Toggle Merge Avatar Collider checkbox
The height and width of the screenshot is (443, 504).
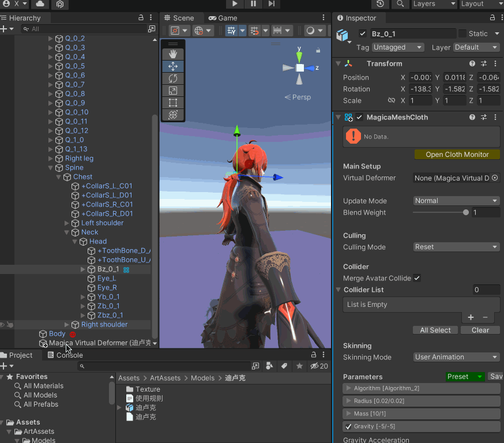pos(417,278)
